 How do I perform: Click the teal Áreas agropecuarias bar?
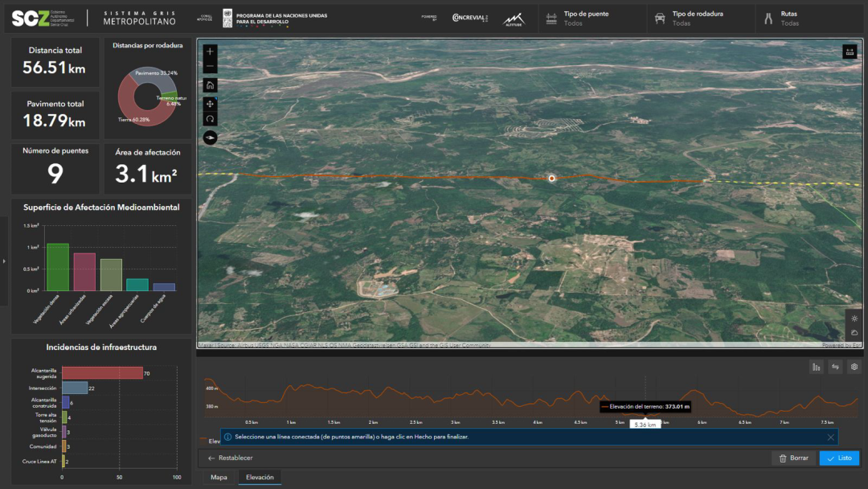pos(137,285)
